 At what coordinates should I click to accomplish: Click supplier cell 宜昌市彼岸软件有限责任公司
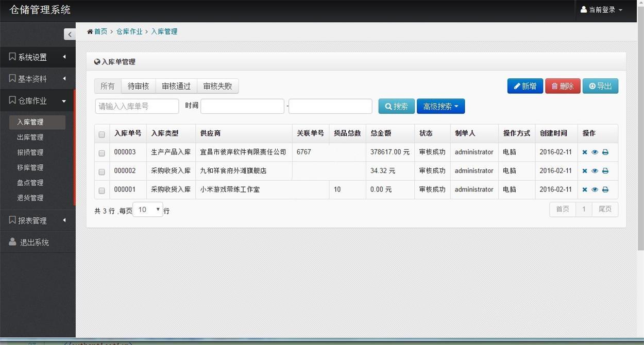click(x=243, y=152)
